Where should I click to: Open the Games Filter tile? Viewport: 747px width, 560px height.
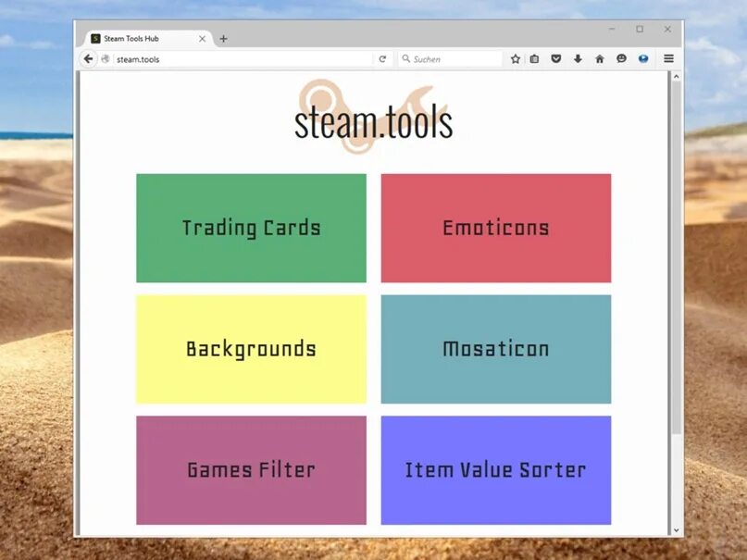(251, 470)
